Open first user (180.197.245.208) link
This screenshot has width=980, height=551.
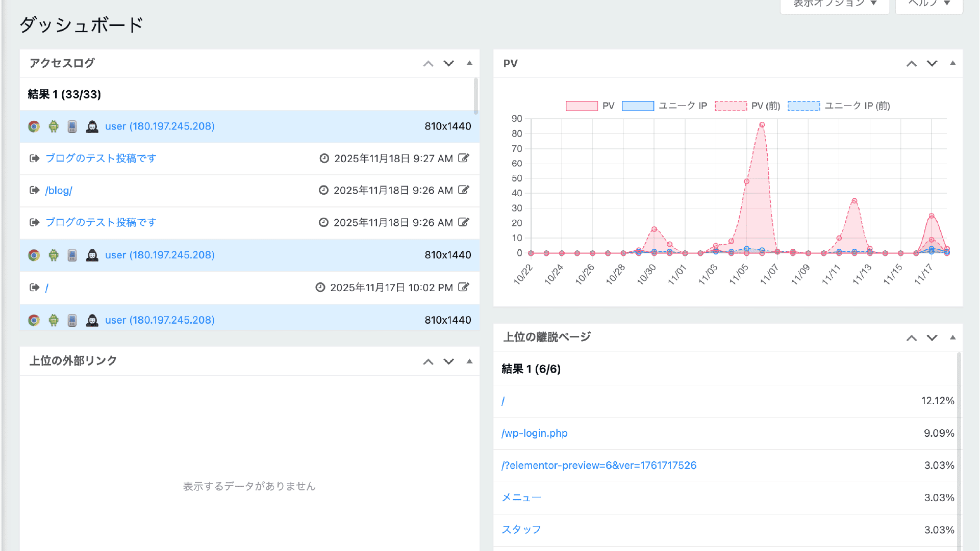(160, 126)
